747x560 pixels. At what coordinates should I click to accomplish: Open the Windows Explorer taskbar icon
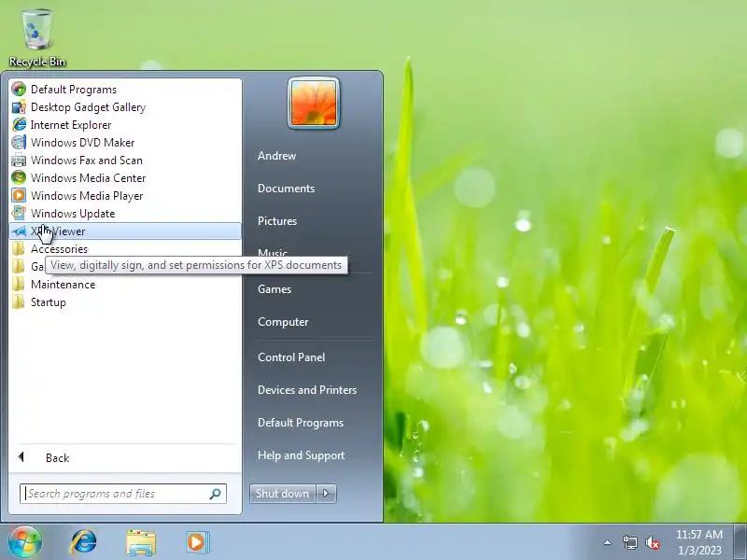click(141, 542)
